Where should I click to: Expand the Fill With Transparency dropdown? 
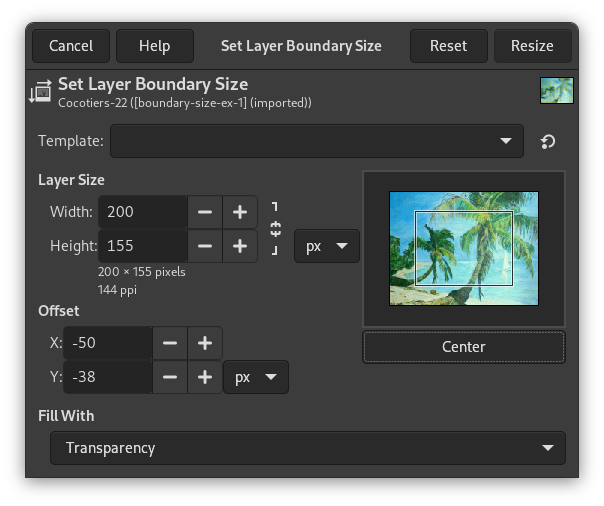tap(307, 448)
